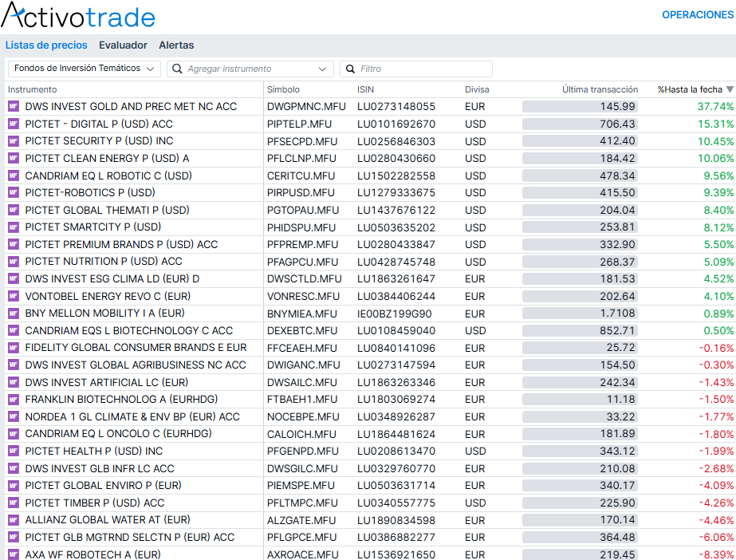
Task: Click MF icon beside NORDEA 1 GL CLIMATE
Action: (x=13, y=416)
